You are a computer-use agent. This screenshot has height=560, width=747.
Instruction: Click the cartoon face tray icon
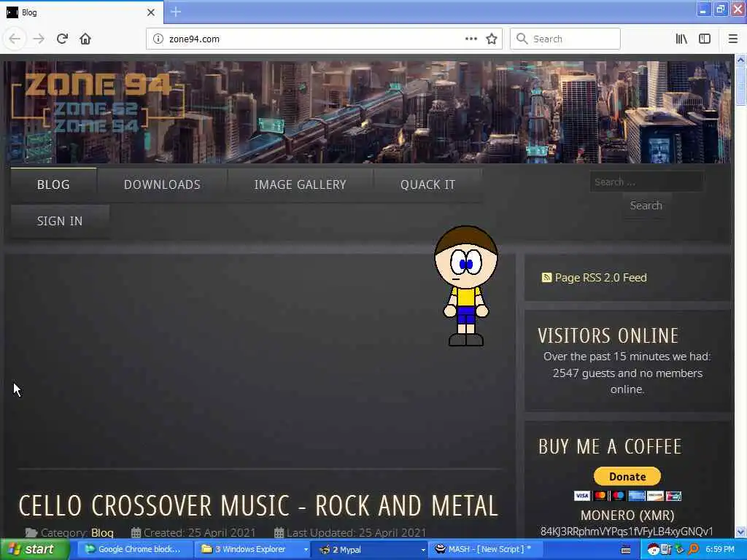click(653, 550)
